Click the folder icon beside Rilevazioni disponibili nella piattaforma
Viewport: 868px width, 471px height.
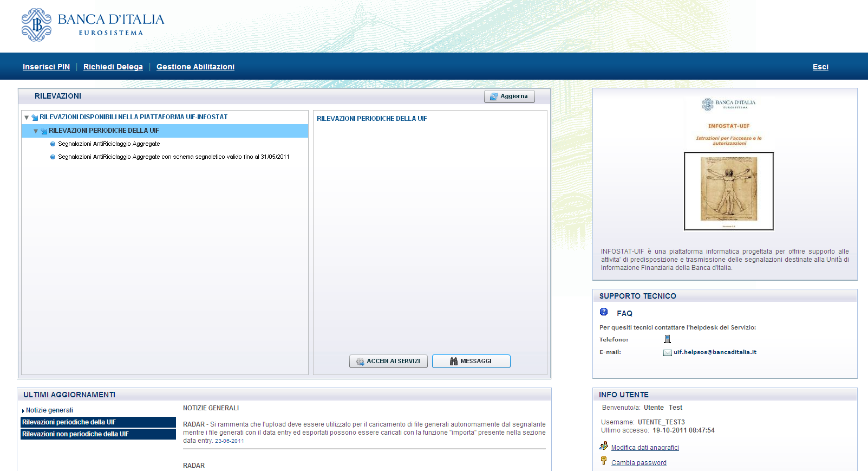(x=35, y=117)
